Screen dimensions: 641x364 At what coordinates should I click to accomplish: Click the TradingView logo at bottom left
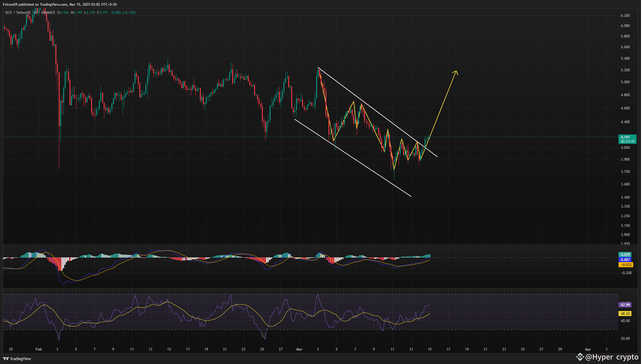click(x=17, y=359)
